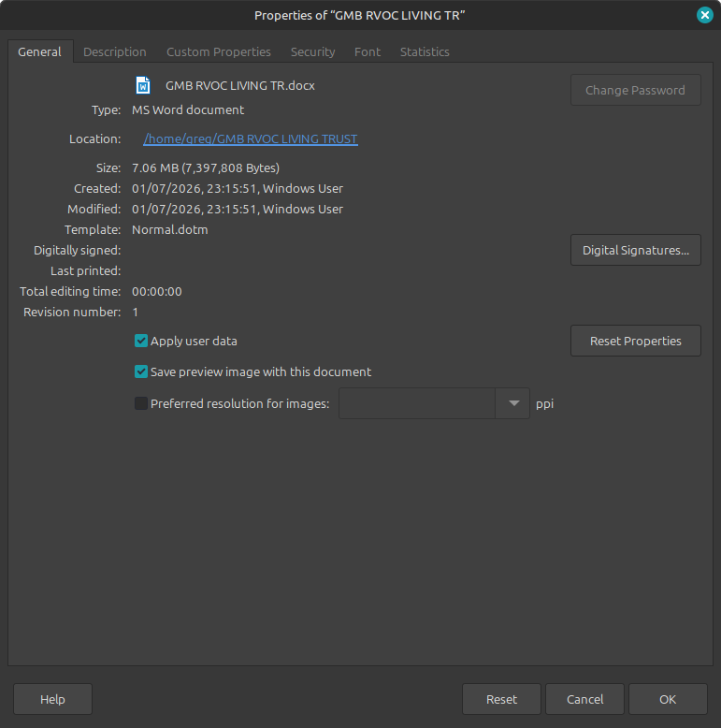Open the Custom Properties tab
Viewport: 721px width, 728px height.
coord(218,52)
